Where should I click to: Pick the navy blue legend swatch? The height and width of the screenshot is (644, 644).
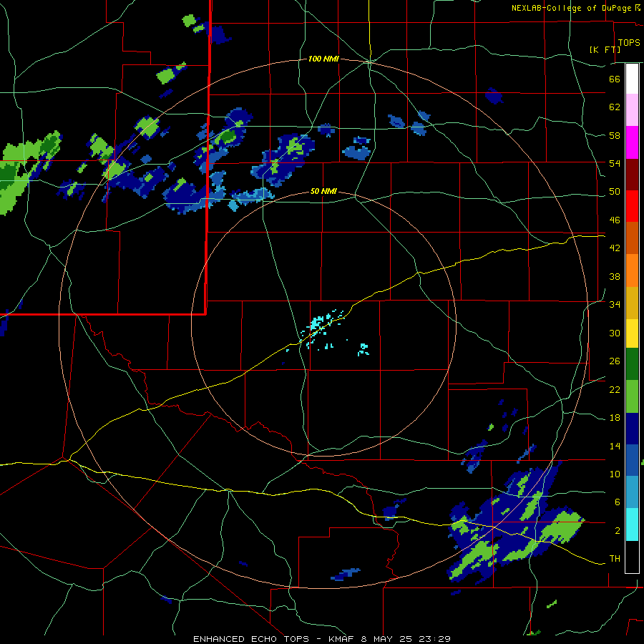pyautogui.click(x=632, y=429)
